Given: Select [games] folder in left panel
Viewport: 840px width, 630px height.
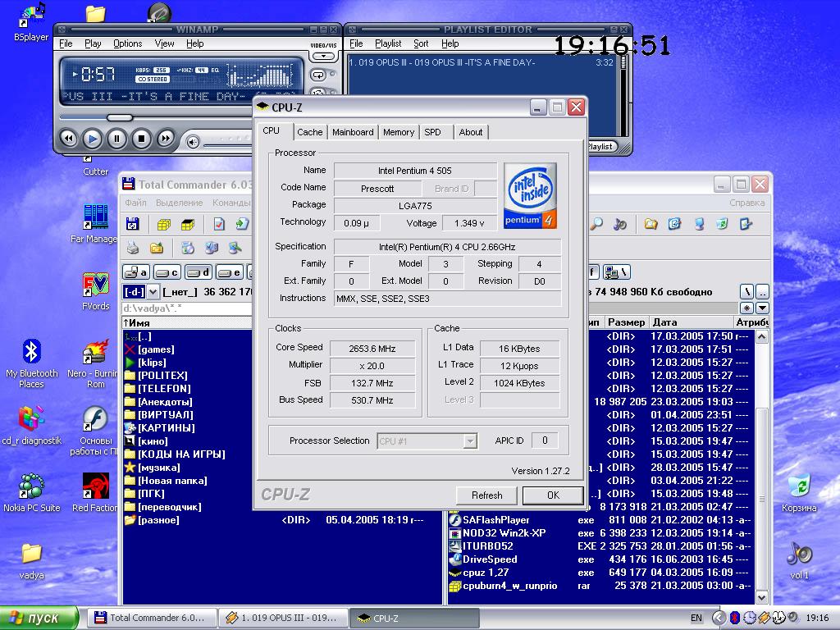Looking at the screenshot, I should pos(156,349).
